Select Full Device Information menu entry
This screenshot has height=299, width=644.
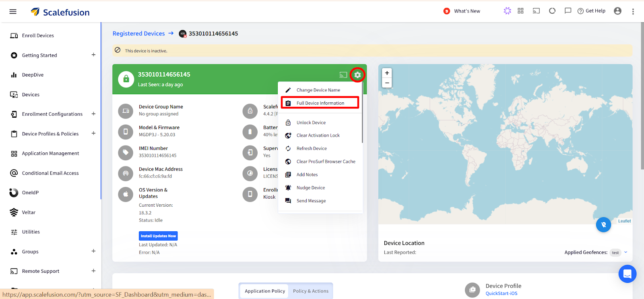tap(320, 103)
